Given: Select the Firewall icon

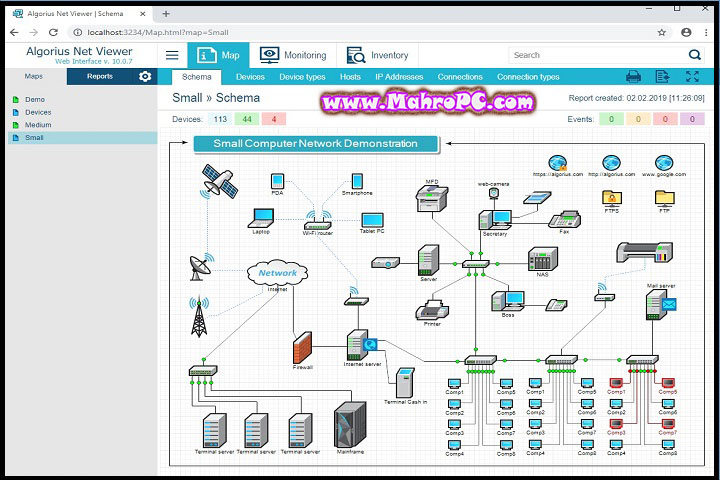Looking at the screenshot, I should 303,348.
